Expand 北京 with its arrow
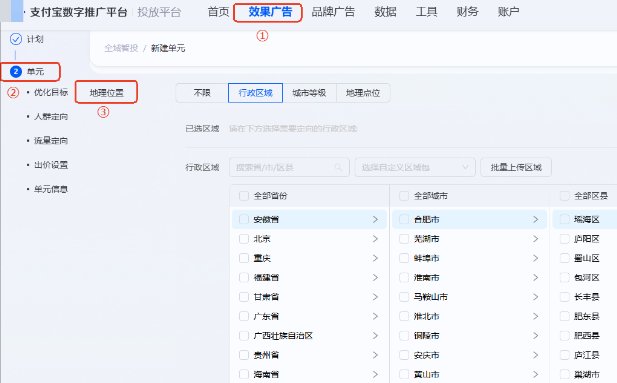617x383 pixels. click(x=375, y=239)
